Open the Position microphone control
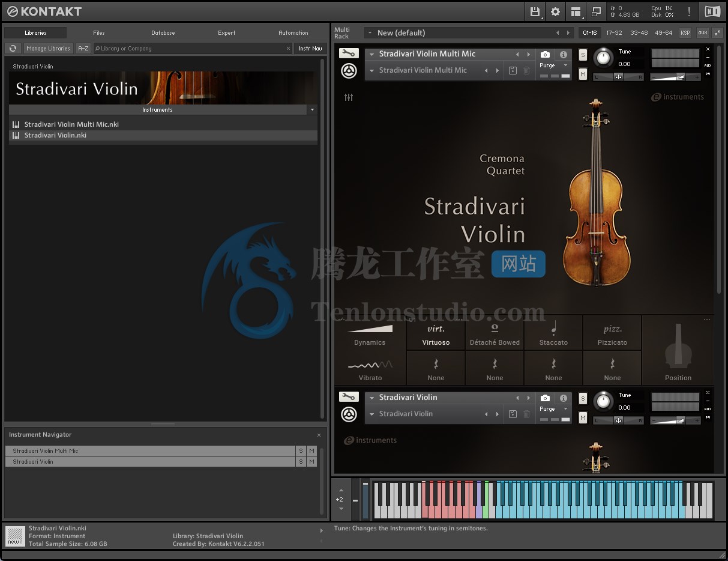Image resolution: width=728 pixels, height=561 pixels. coord(678,351)
